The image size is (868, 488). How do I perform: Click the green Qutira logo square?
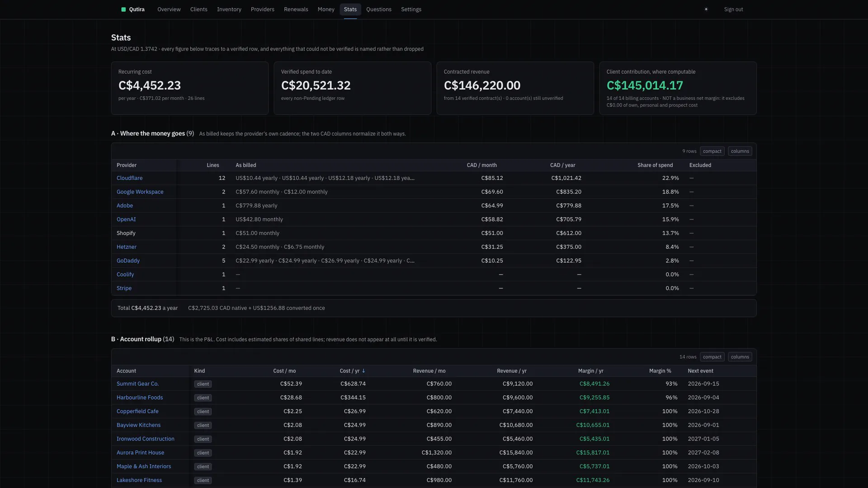click(123, 9)
